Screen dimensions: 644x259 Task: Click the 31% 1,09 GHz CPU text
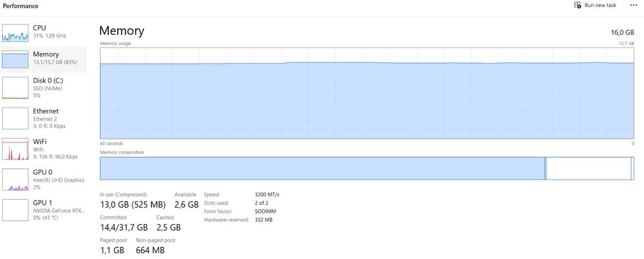click(50, 36)
